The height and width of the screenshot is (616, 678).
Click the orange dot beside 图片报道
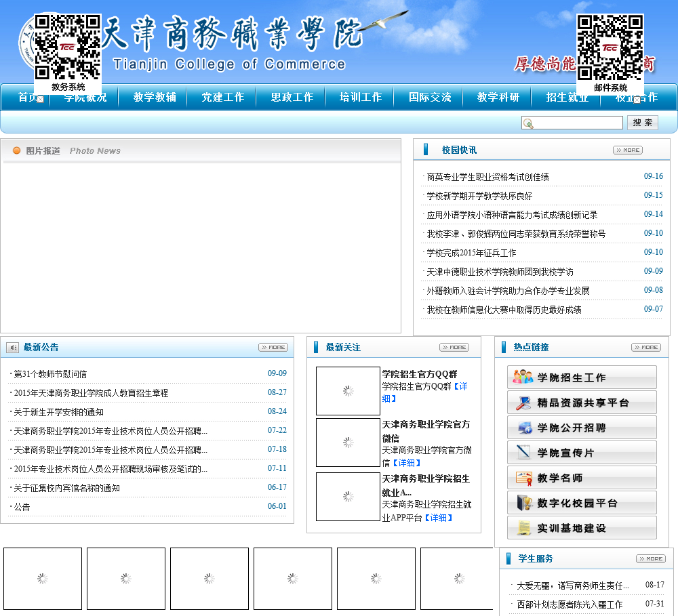[16, 150]
